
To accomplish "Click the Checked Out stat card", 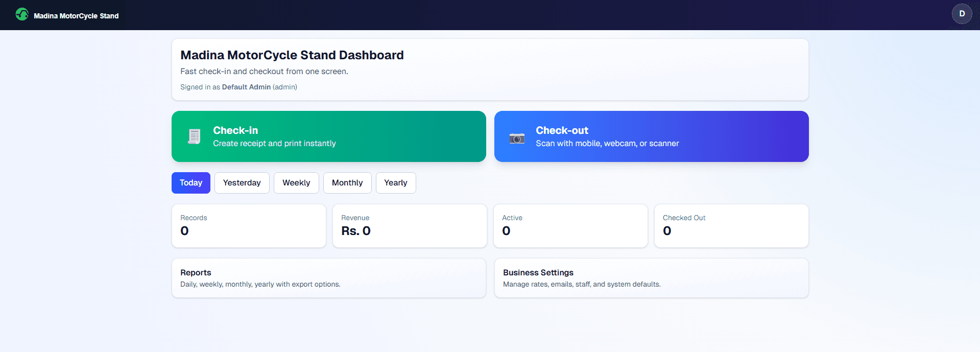I will (731, 226).
